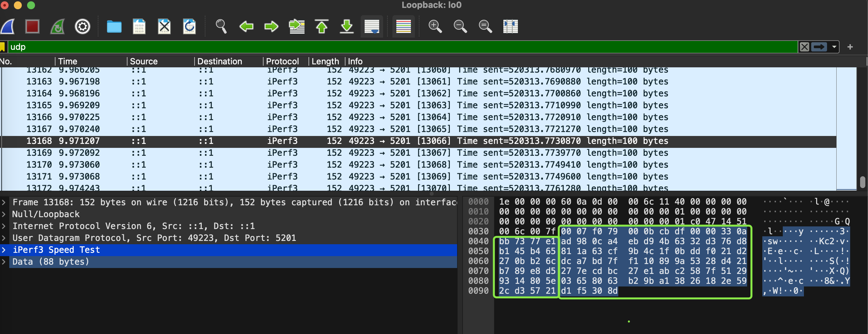Zoom in the main window text

[x=435, y=26]
